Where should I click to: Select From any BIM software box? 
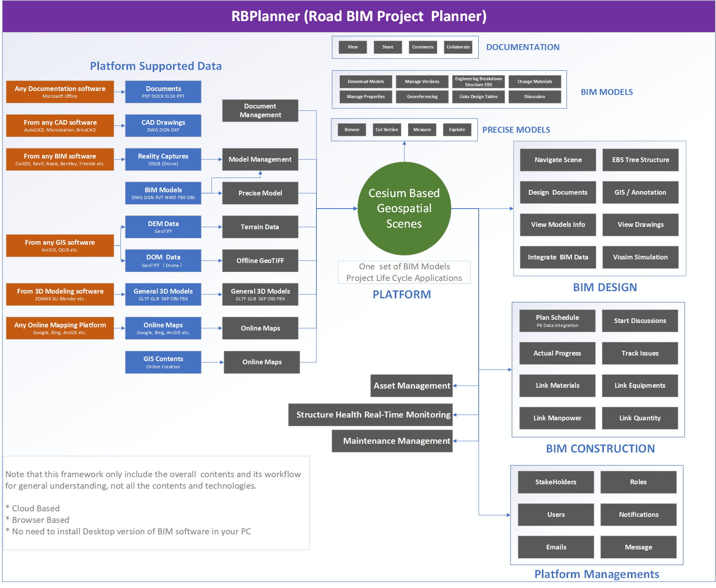[60, 159]
